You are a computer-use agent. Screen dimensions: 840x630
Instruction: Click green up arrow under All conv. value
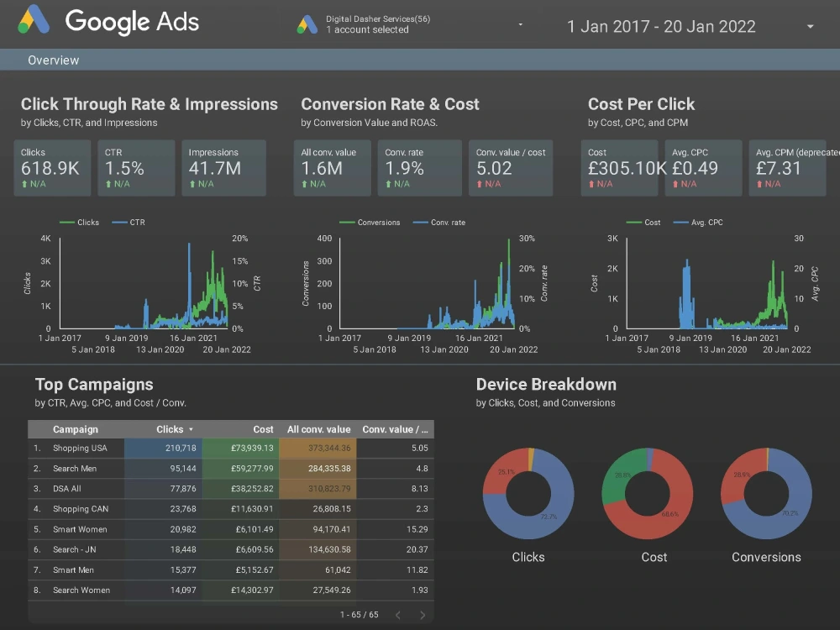[304, 184]
